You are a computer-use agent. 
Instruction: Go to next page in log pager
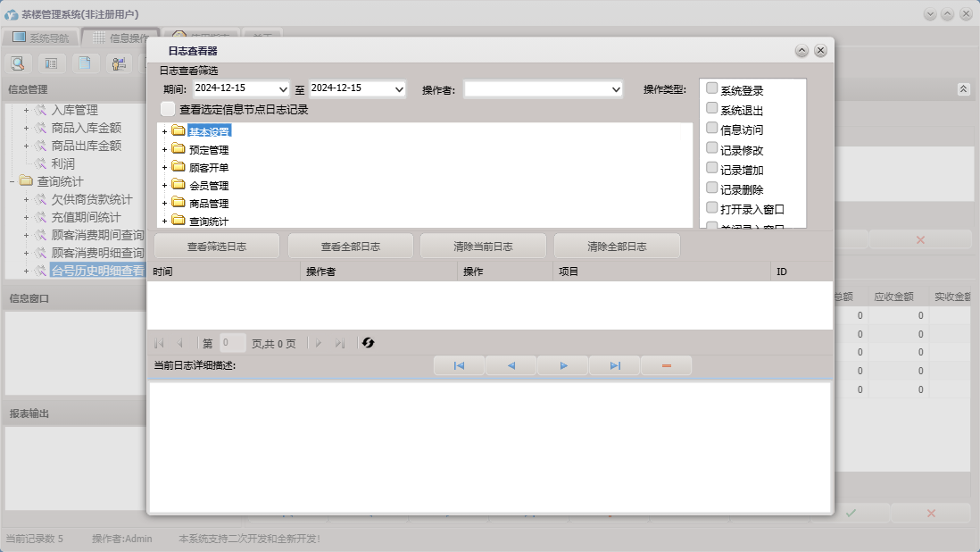pos(319,343)
